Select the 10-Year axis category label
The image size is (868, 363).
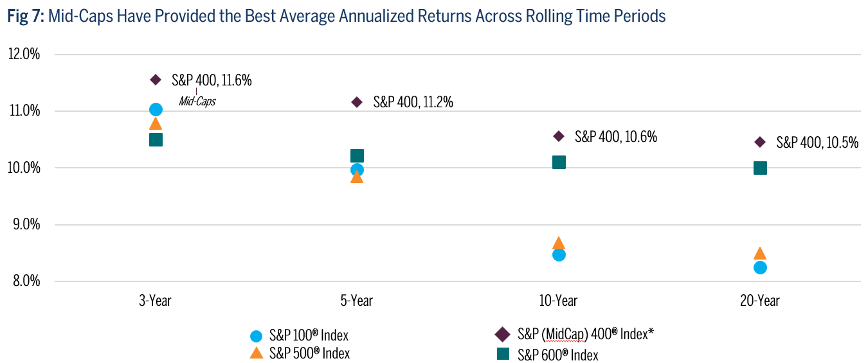(558, 301)
